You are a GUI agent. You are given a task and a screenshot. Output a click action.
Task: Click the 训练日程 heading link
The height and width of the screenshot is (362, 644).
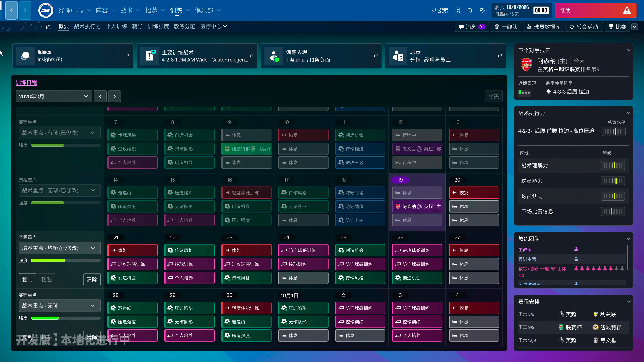tap(26, 82)
